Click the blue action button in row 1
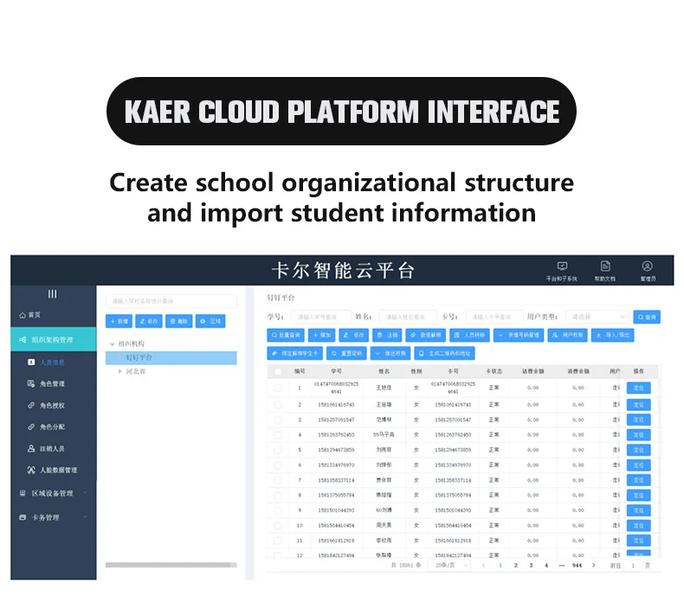 point(639,388)
